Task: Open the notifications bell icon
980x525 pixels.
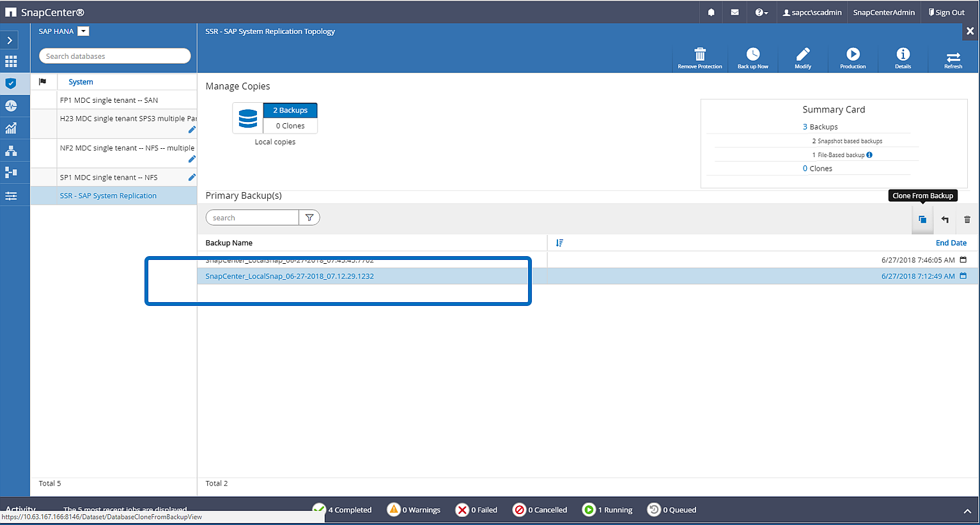Action: pyautogui.click(x=711, y=12)
